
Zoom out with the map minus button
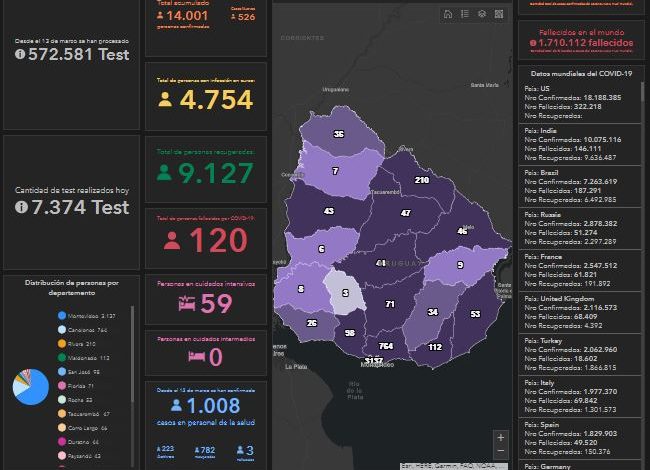[x=500, y=451]
